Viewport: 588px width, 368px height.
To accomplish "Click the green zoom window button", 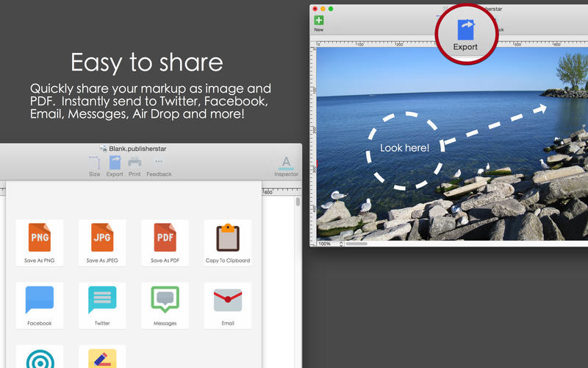I will [331, 9].
